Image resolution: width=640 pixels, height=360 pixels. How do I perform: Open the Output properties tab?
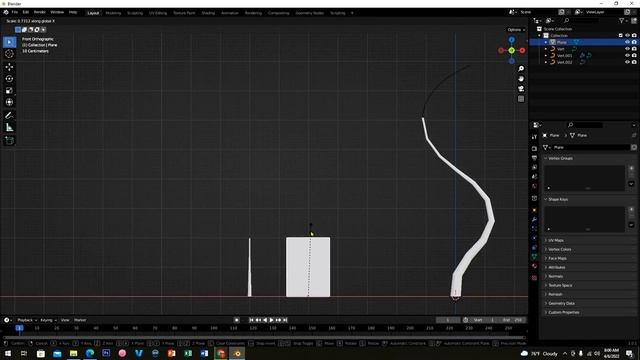click(534, 158)
